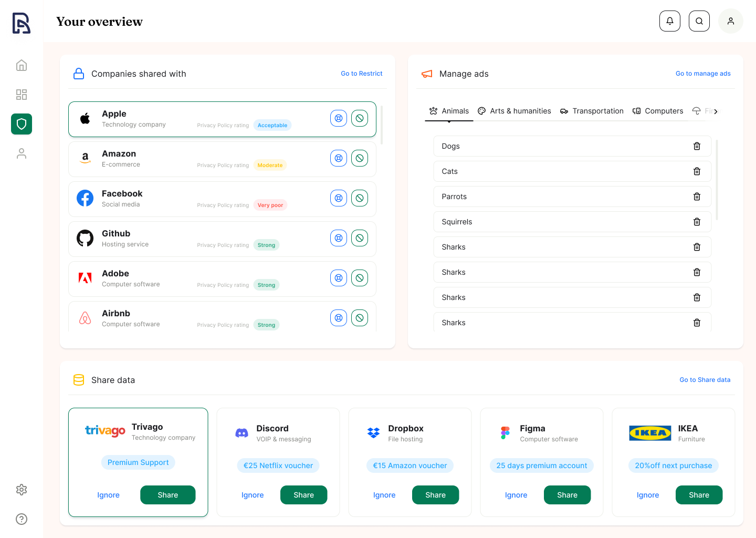Viewport: 756px width, 538px height.
Task: Share data with Discord
Action: [303, 495]
